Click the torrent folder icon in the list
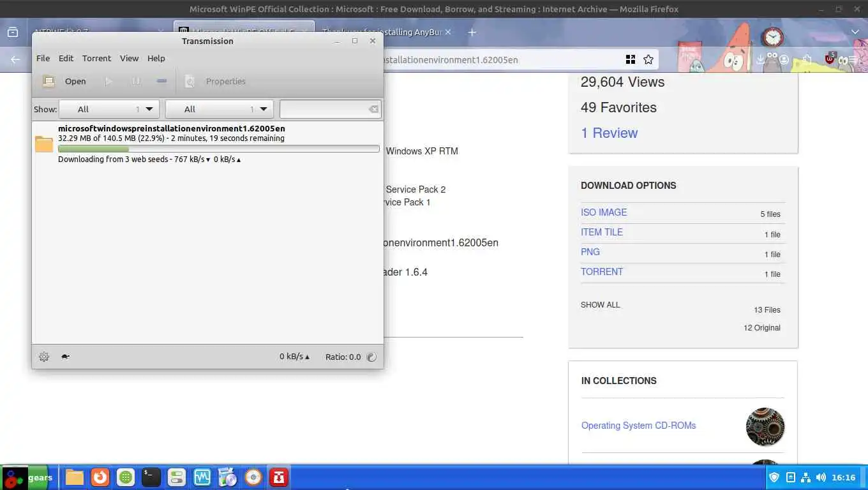868x490 pixels. 44,144
